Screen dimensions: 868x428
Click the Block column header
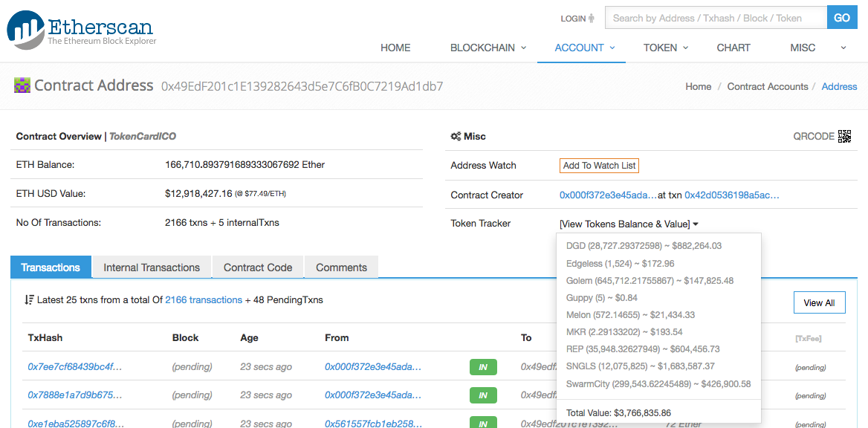tap(186, 337)
